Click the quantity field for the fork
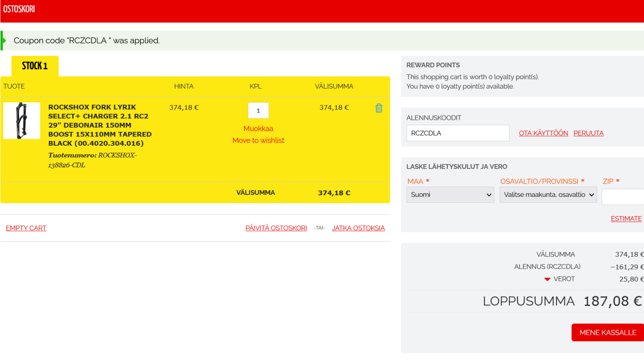 pos(258,111)
